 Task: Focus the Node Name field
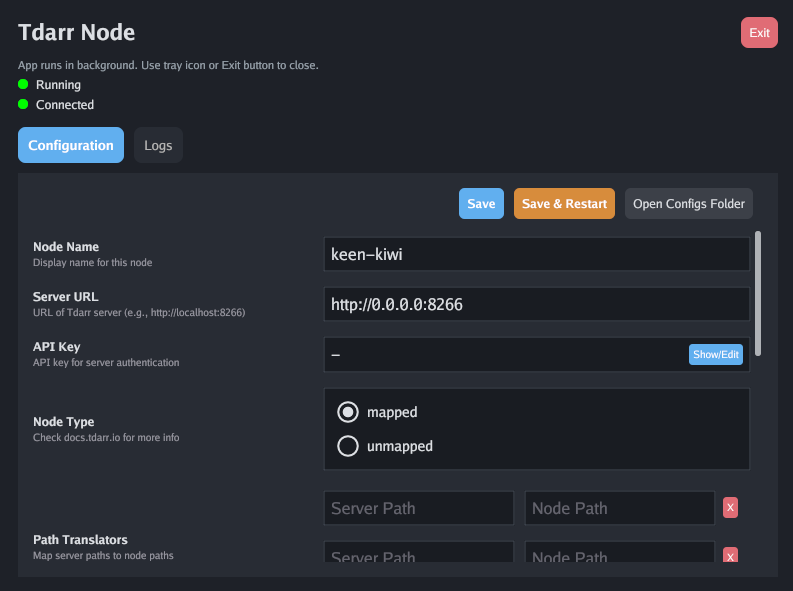(x=536, y=254)
